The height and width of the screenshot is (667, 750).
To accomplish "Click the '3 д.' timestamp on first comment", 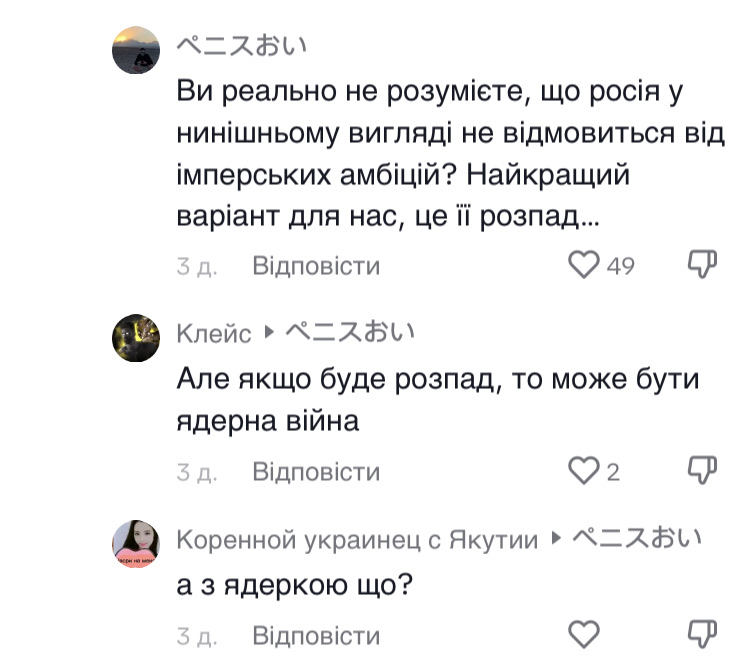I will [x=197, y=267].
